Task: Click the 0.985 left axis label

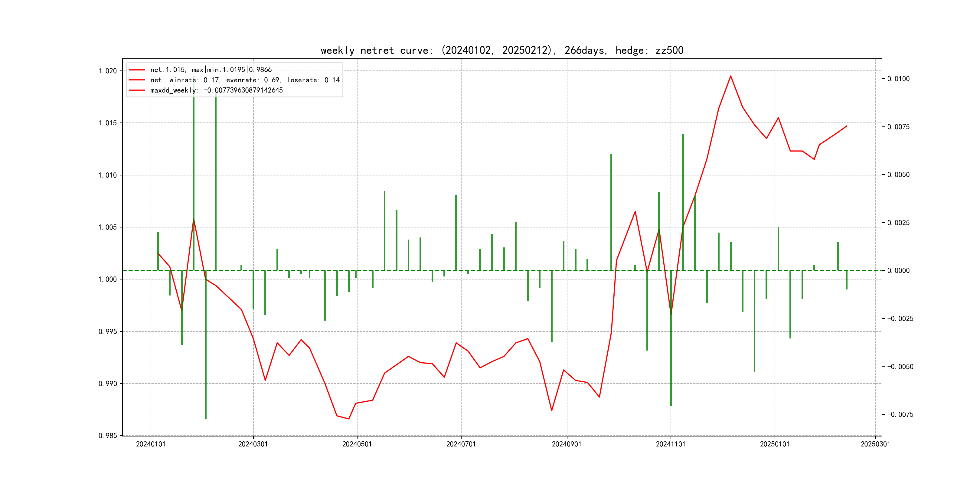Action: coord(108,436)
